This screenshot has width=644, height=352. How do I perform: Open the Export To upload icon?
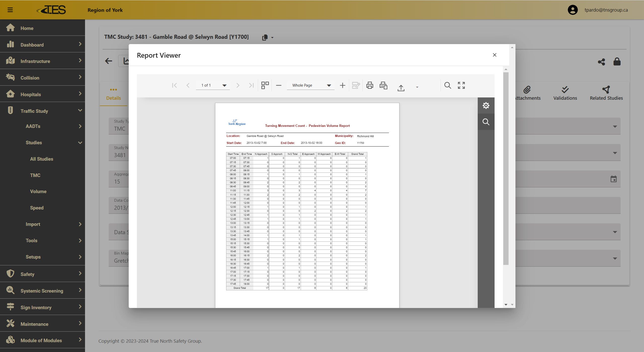(401, 88)
